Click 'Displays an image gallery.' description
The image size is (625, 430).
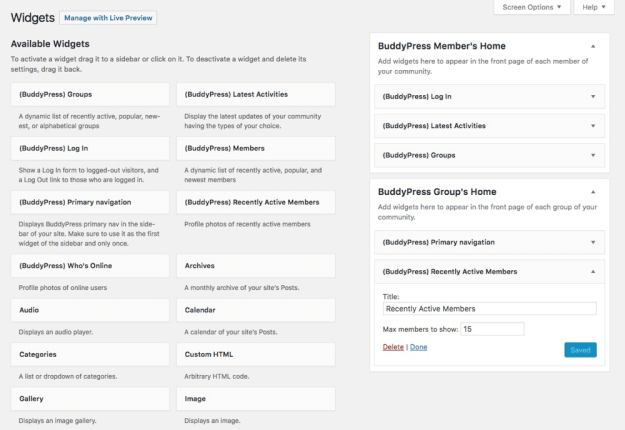57,421
